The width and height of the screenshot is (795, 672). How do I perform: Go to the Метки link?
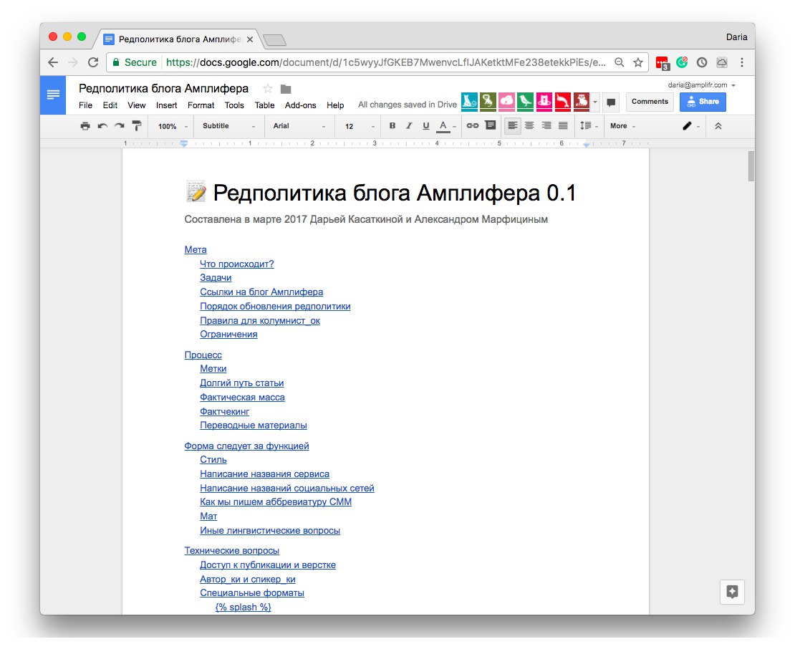point(213,369)
